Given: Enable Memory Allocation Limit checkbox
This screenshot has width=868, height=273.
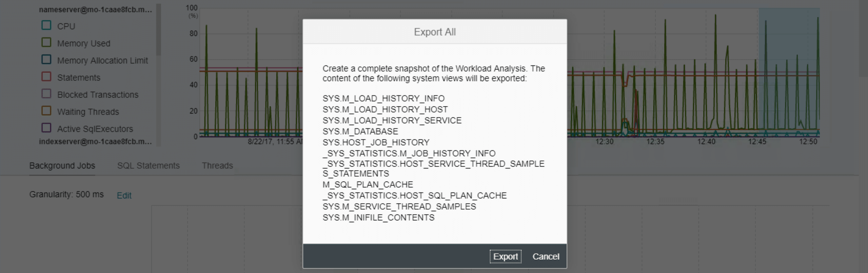Looking at the screenshot, I should [x=46, y=60].
